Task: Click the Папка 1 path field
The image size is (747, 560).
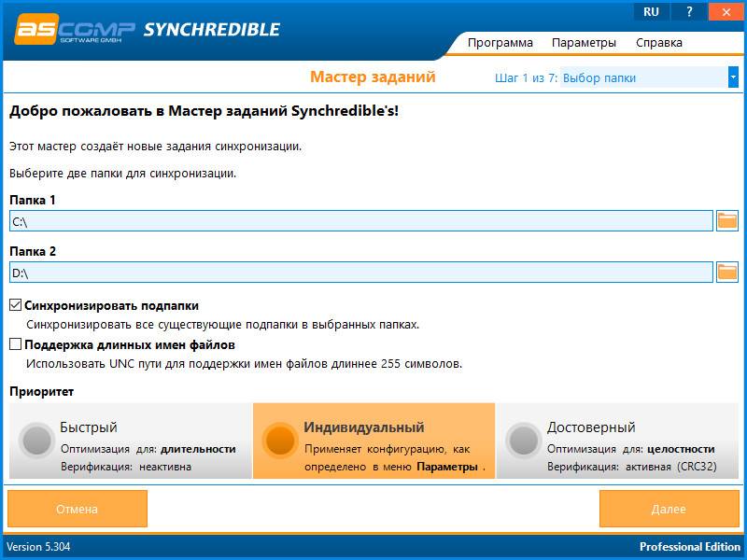Action: coord(361,221)
